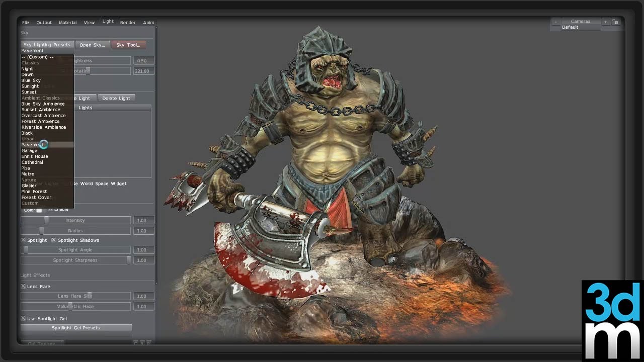This screenshot has width=644, height=362.
Task: Click the Brightness value field 0.50
Action: (143, 61)
